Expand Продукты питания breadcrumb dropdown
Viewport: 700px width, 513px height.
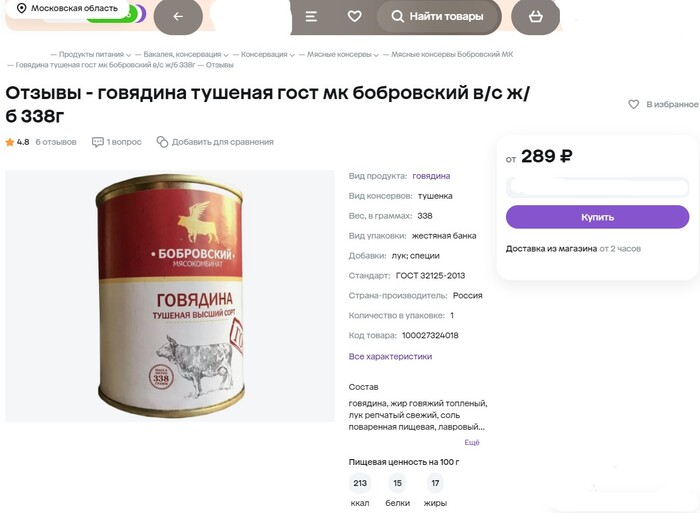[128, 55]
